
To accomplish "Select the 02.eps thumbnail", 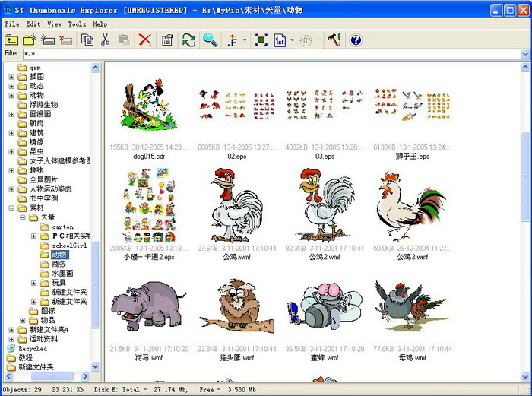I will (237, 105).
